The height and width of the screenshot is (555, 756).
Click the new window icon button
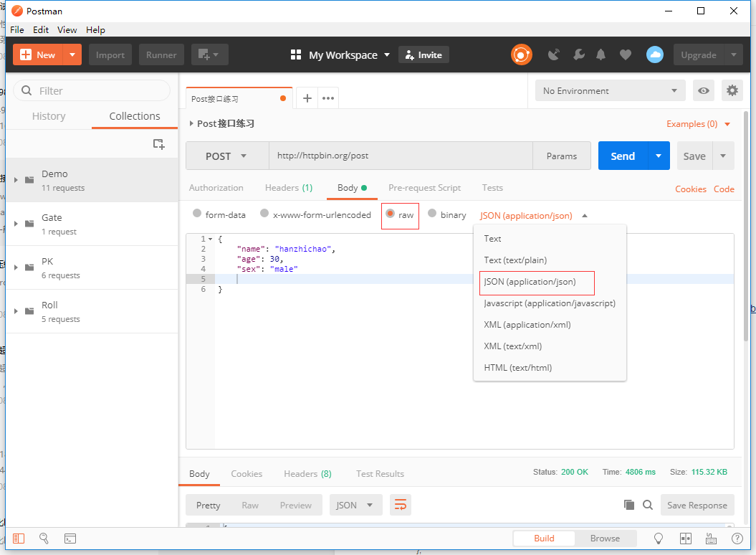tap(210, 54)
